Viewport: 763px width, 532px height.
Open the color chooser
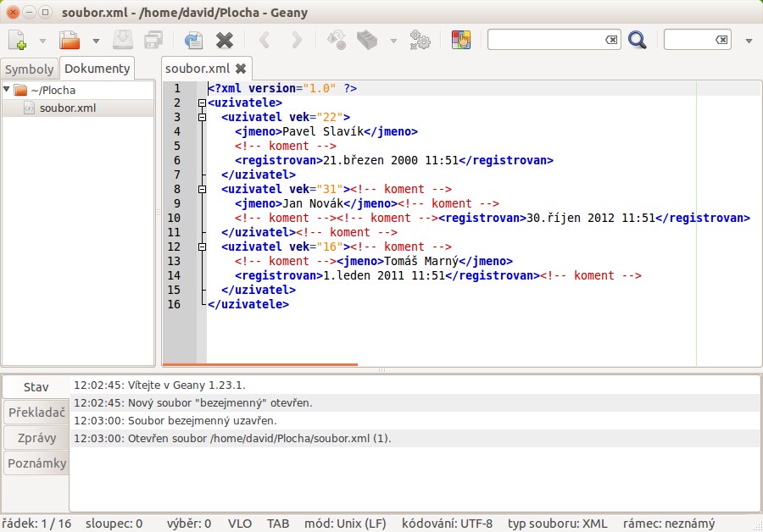coord(460,39)
